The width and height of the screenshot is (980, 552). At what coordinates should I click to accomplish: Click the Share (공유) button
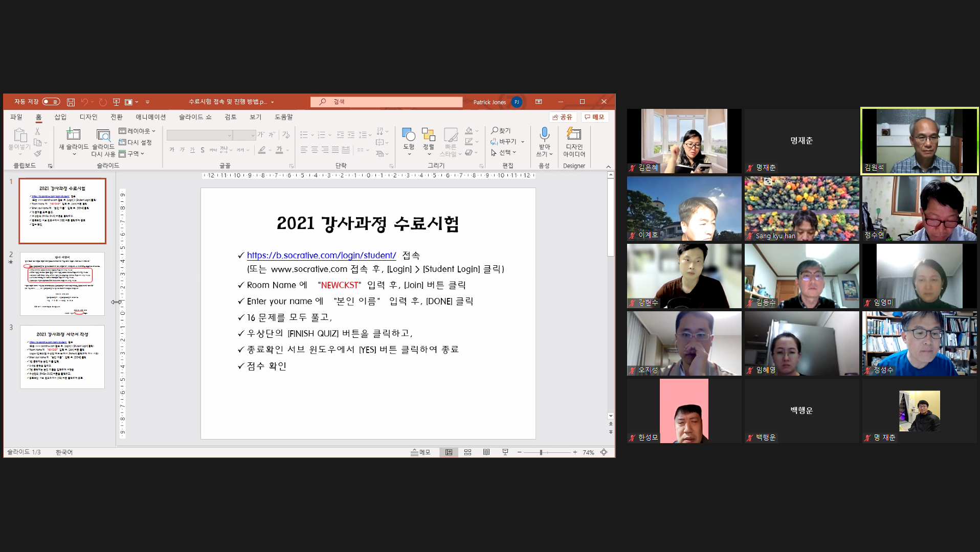coord(562,117)
